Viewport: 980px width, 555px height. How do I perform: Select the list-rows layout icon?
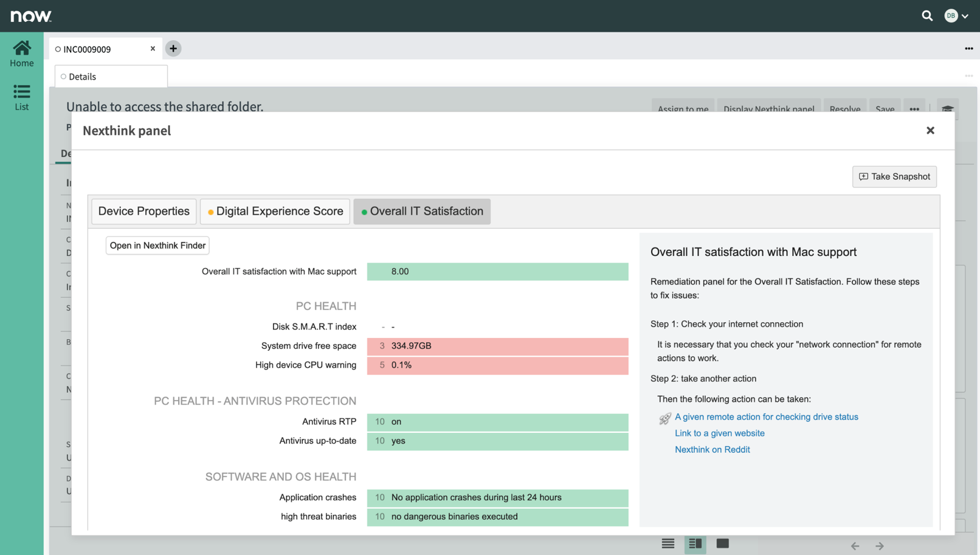coord(668,544)
